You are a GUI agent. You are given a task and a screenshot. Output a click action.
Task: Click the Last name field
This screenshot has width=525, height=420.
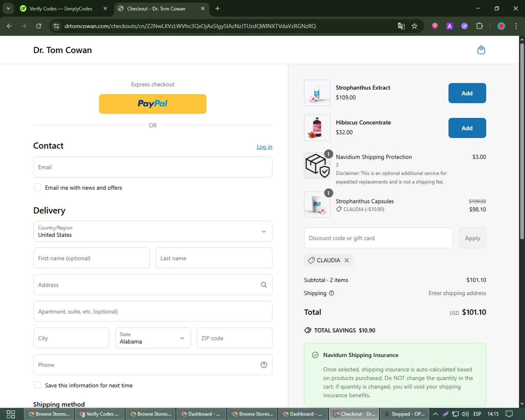(214, 258)
